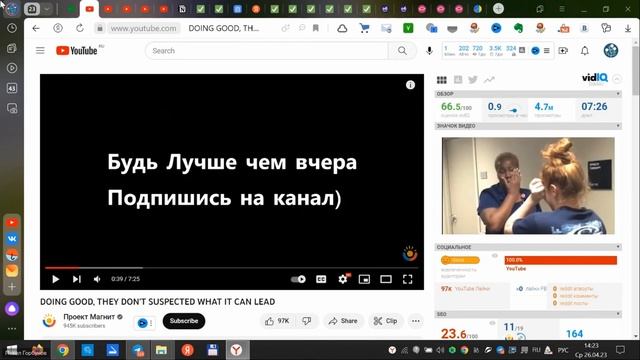
Task: Seek on the red video progress bar
Action: [62, 268]
